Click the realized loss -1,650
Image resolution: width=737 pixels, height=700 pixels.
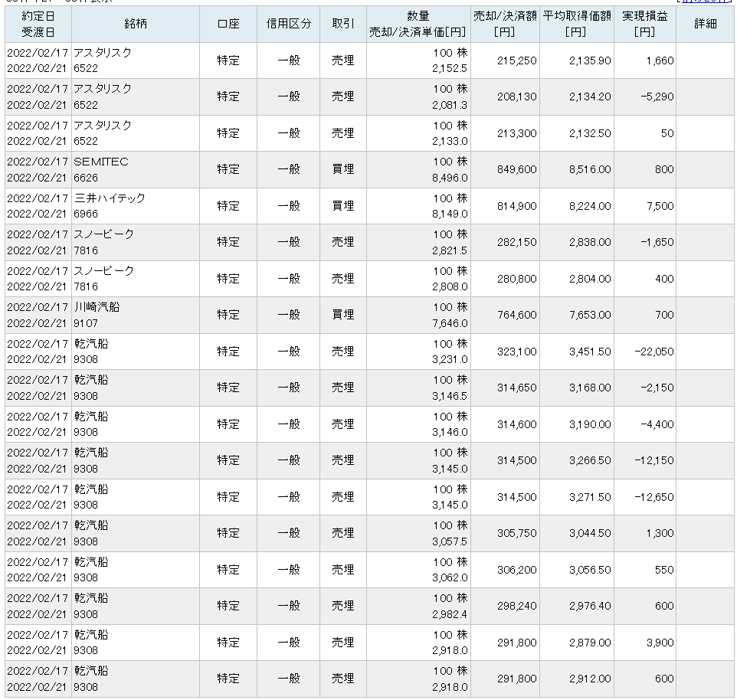(657, 243)
